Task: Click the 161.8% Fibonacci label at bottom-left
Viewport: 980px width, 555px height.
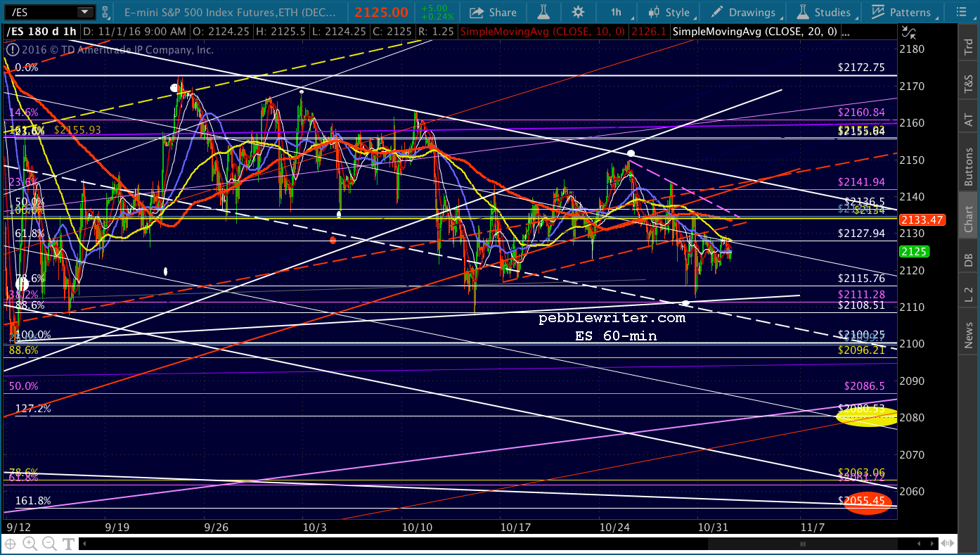Action: 33,501
